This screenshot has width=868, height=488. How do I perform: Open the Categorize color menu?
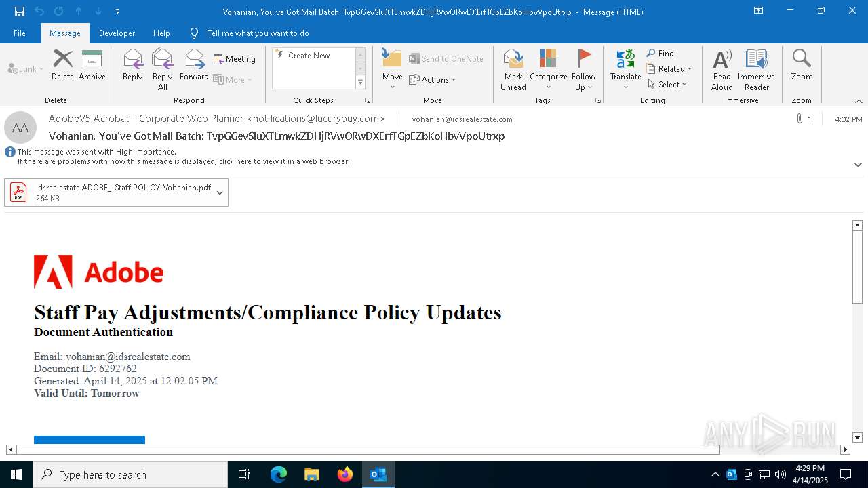pos(548,69)
